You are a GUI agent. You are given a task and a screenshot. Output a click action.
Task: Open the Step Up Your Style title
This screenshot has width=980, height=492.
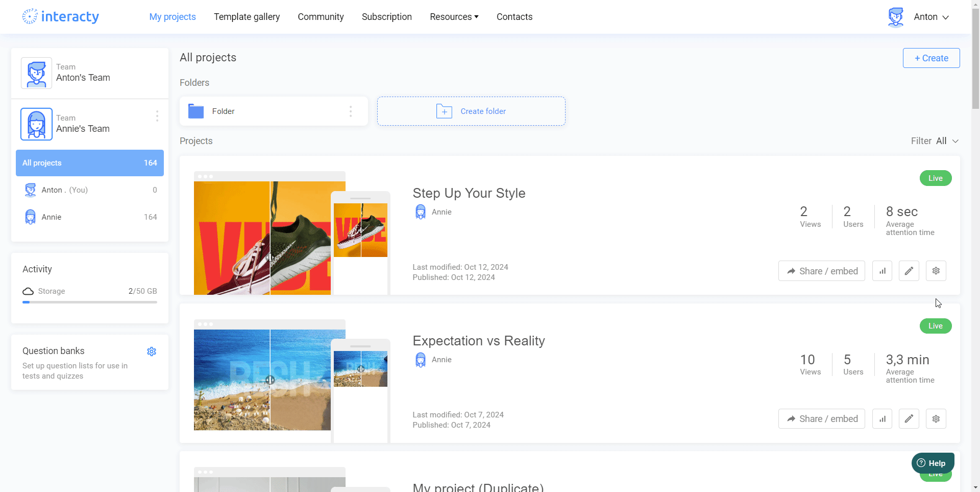(469, 193)
